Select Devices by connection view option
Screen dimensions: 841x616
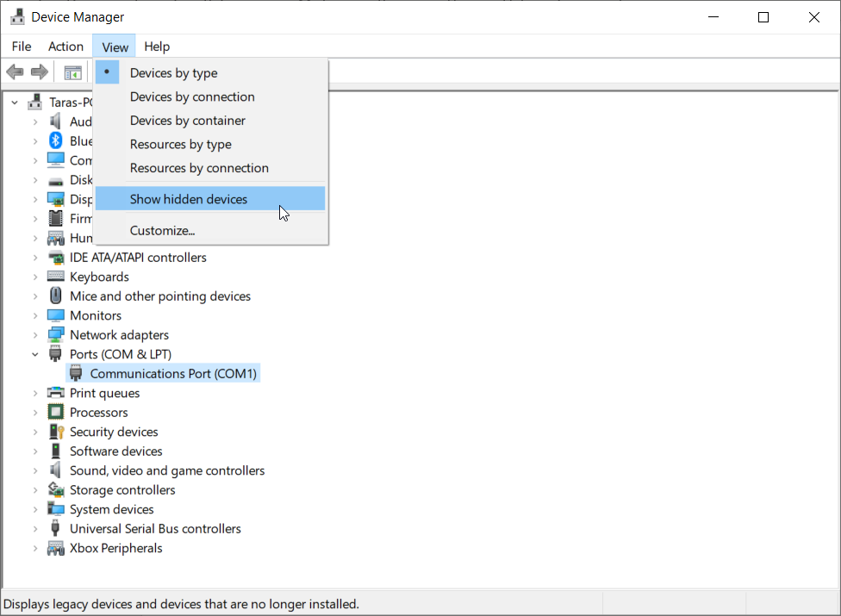click(210, 96)
